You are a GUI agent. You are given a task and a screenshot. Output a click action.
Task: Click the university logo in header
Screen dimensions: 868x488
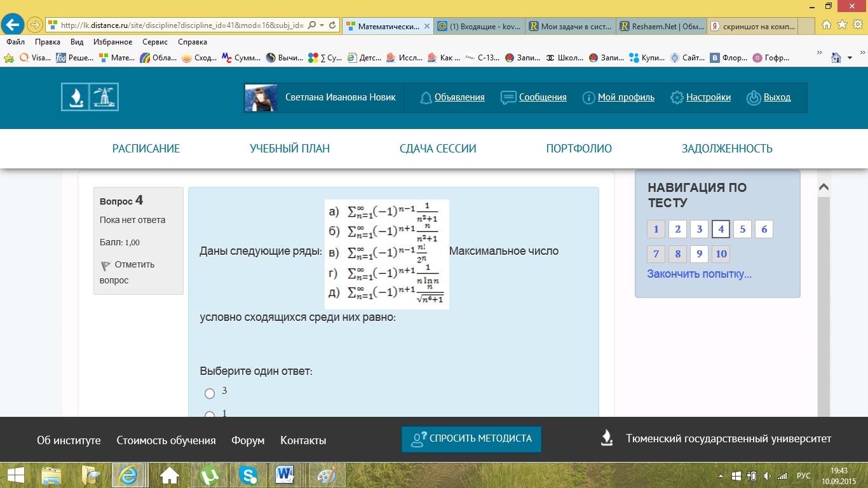coord(90,97)
